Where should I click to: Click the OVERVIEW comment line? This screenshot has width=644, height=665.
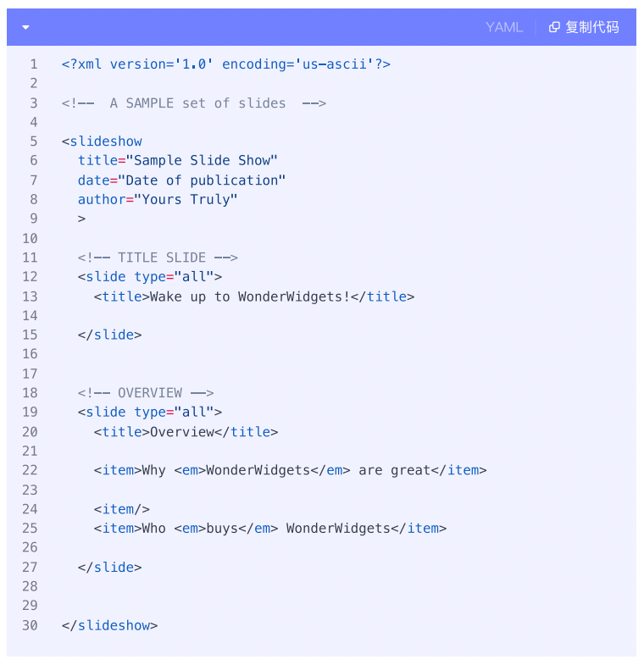pos(146,393)
